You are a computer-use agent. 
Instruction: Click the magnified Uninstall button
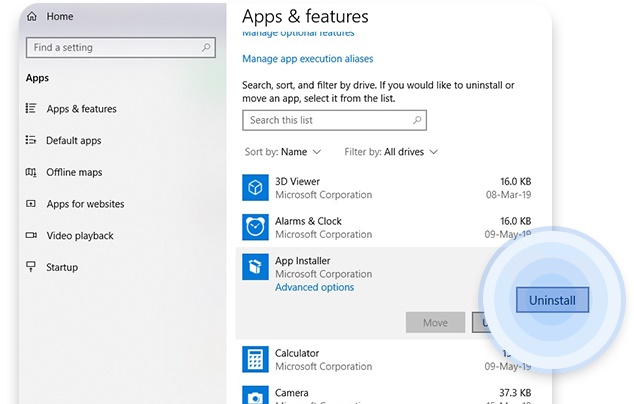coord(552,300)
